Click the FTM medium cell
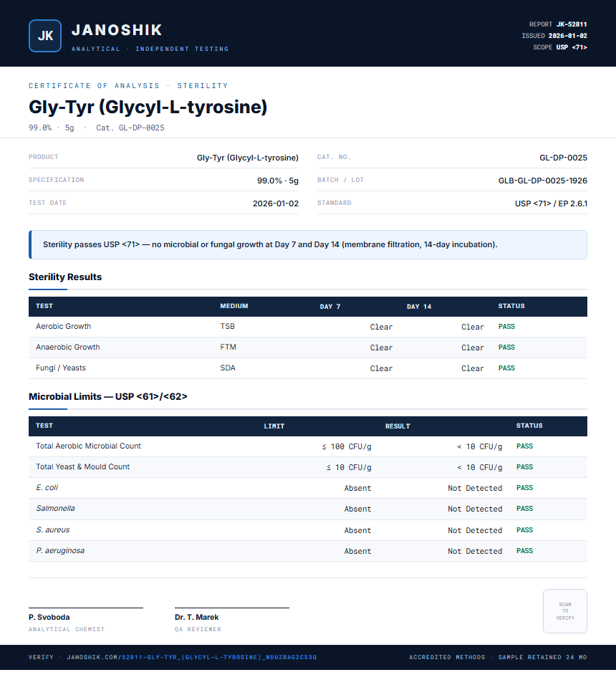This screenshot has height=690, width=616. pos(228,347)
